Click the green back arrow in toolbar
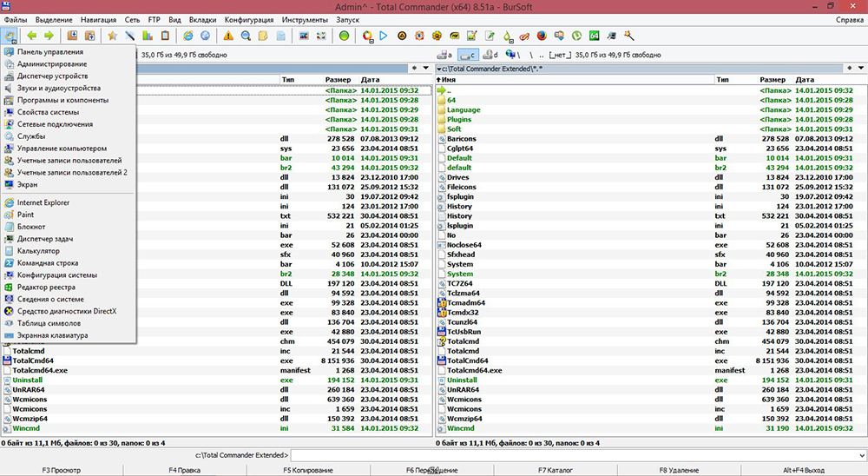 click(32, 36)
